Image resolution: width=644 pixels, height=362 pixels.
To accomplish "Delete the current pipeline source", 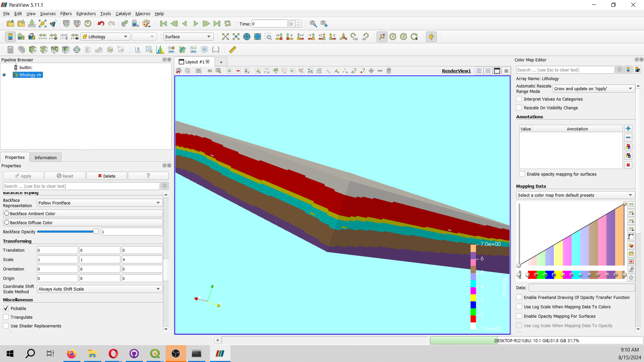I will (x=106, y=175).
